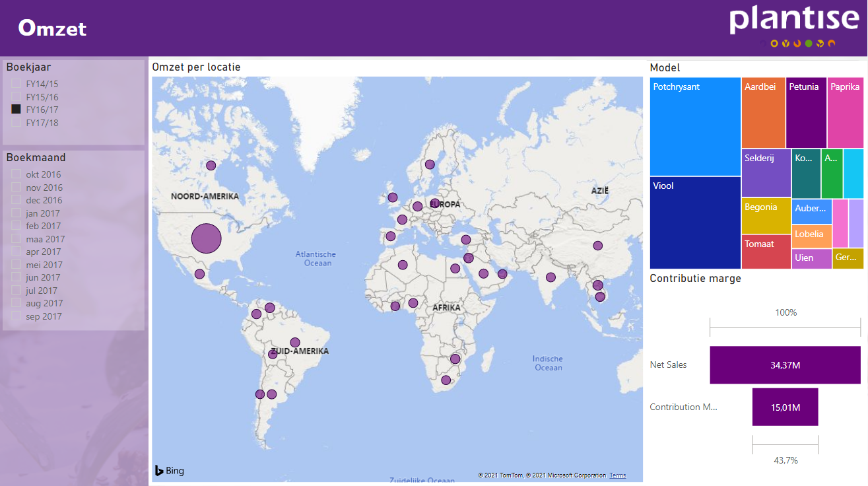Check the FY17/18 fiscal year box
The image size is (868, 486).
16,123
